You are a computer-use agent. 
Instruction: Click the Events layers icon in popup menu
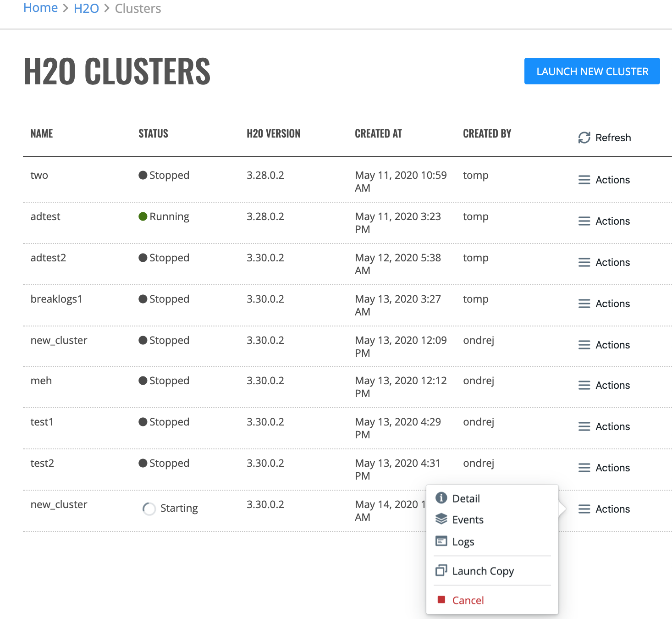tap(441, 519)
